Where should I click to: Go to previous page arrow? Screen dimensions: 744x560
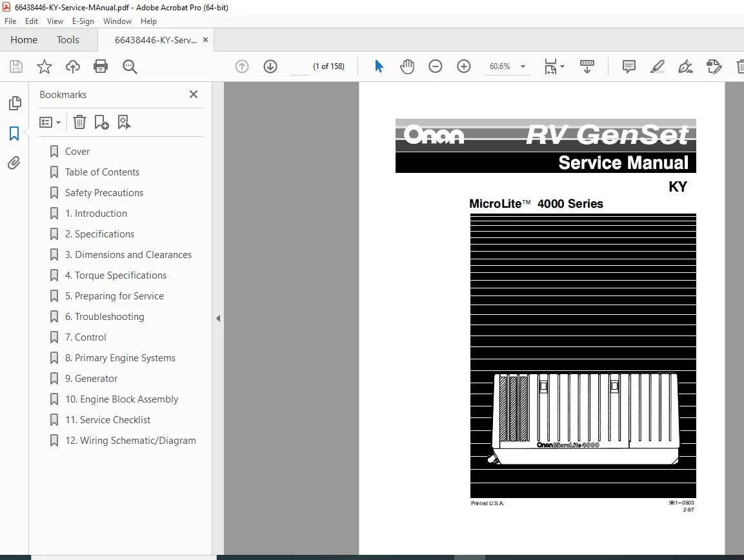click(242, 66)
